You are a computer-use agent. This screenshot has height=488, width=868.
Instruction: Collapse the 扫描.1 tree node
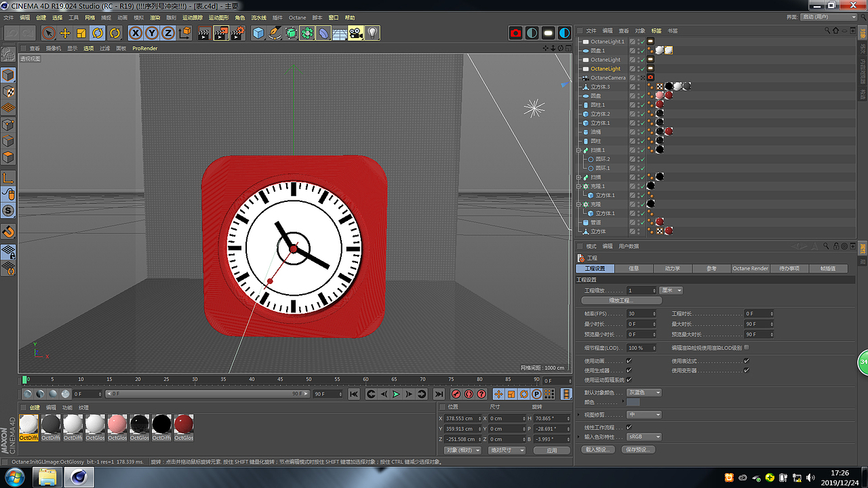click(578, 150)
